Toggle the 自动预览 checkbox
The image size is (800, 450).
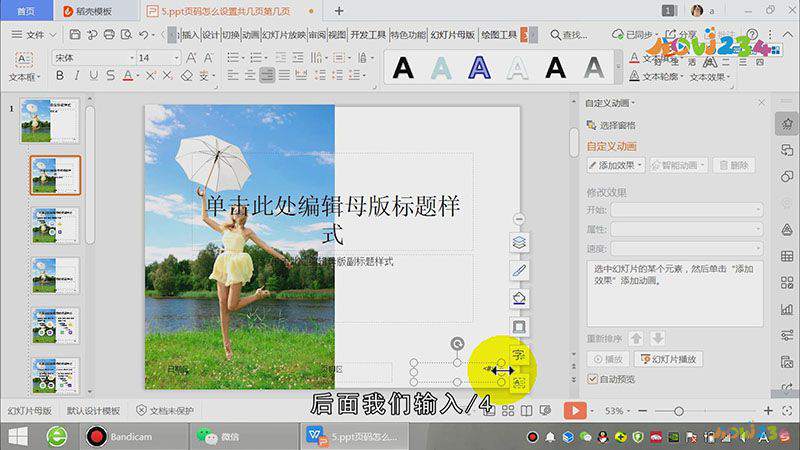[592, 379]
